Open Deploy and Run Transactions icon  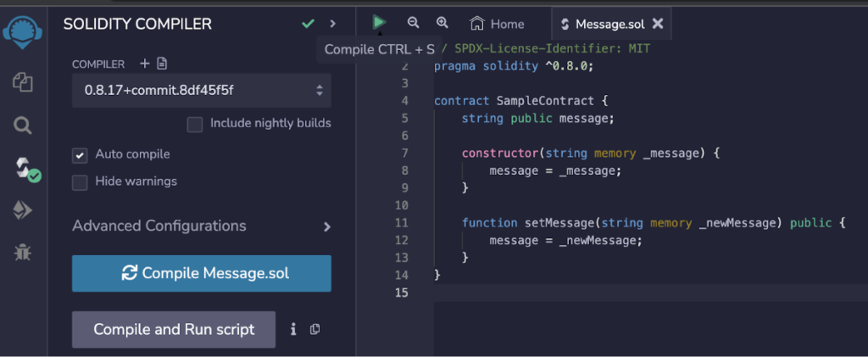[x=23, y=211]
